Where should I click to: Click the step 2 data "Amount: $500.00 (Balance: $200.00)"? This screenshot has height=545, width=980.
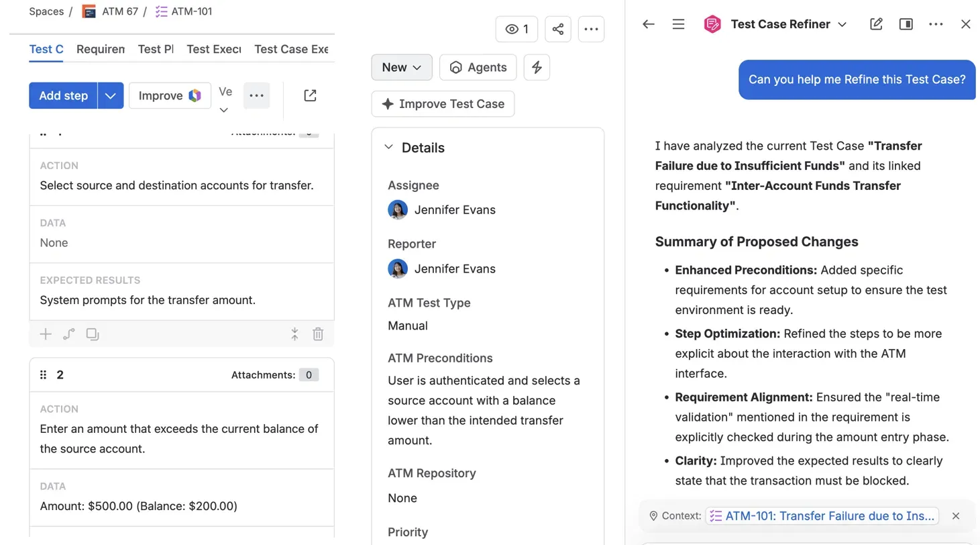[x=138, y=506]
